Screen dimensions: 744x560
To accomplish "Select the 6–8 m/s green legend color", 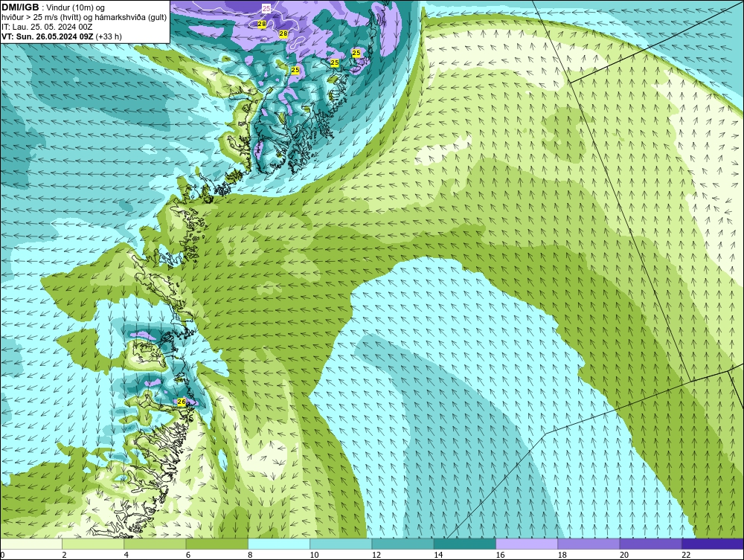I will (217, 544).
